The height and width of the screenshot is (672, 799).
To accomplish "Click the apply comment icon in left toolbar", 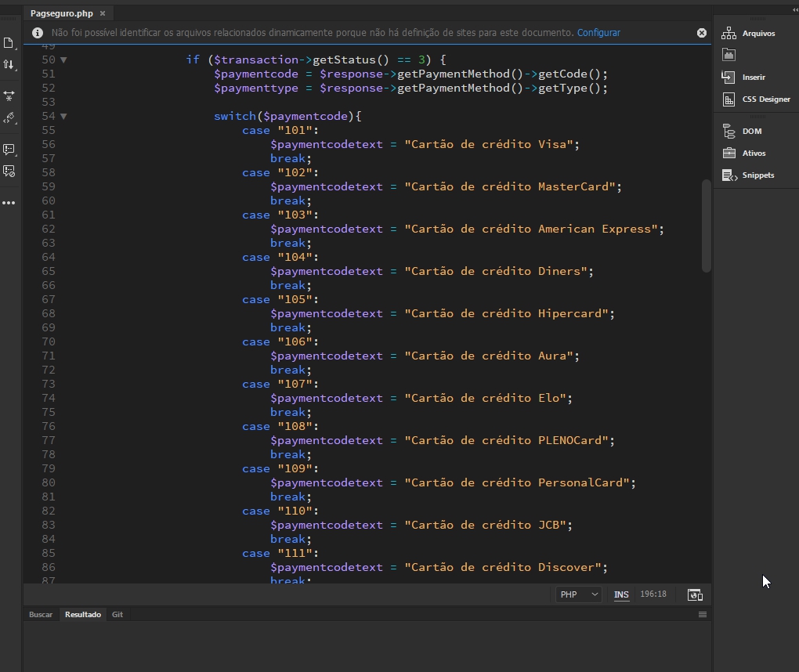I will (x=9, y=149).
